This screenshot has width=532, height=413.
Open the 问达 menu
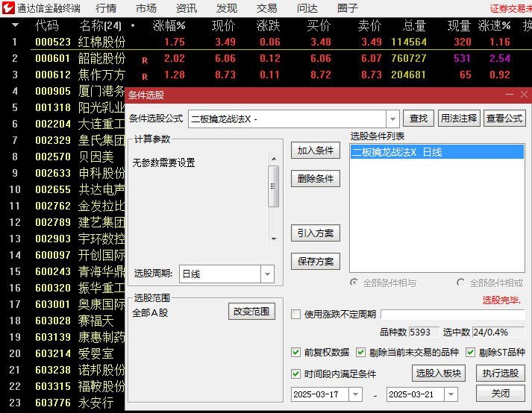(x=307, y=8)
